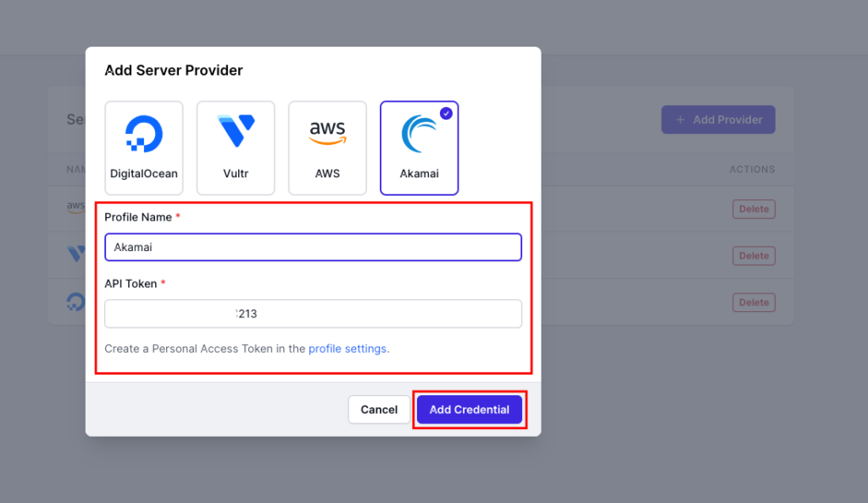Pick the AWS provider logo
868x503 pixels.
coord(327,132)
